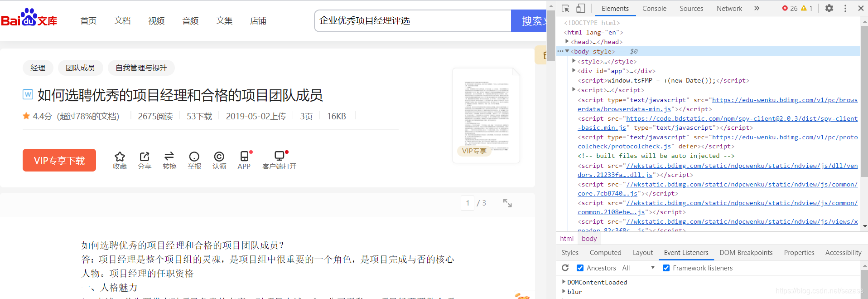Click the Word document type icon beside the title
The image size is (868, 299).
tap(28, 94)
